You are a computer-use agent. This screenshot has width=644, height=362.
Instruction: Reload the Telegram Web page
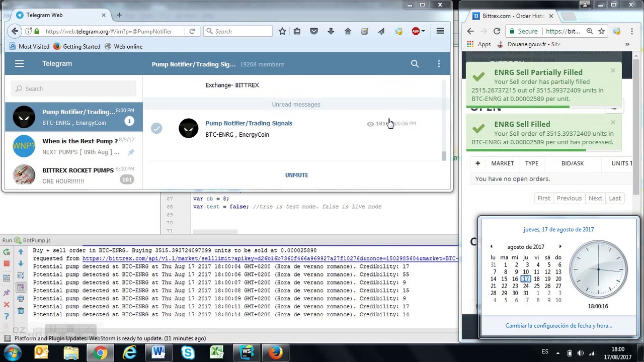coord(192,31)
